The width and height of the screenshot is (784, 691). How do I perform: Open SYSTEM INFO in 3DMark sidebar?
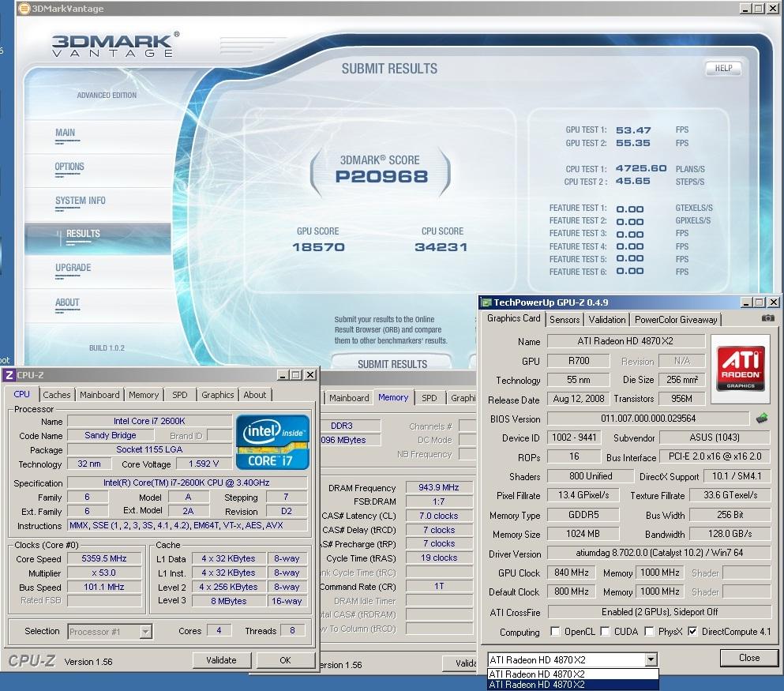click(x=80, y=201)
